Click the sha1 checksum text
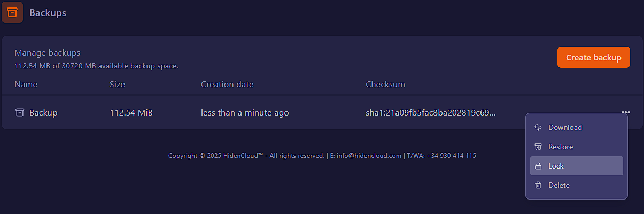644x214 pixels. point(430,113)
